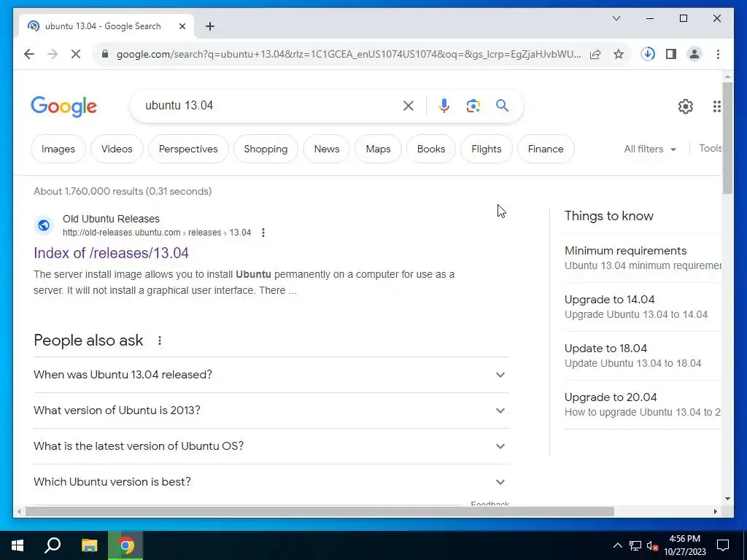
Task: Click the Google logo
Action: coord(64,106)
